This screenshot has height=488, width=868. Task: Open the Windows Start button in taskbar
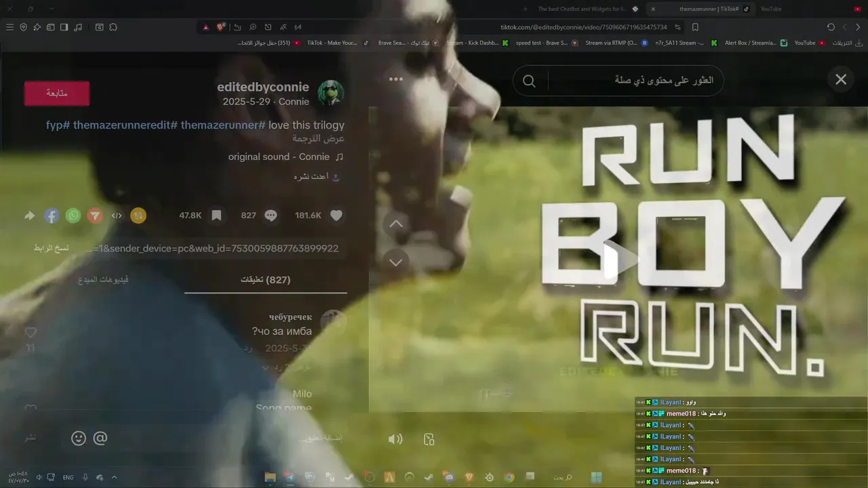point(596,477)
